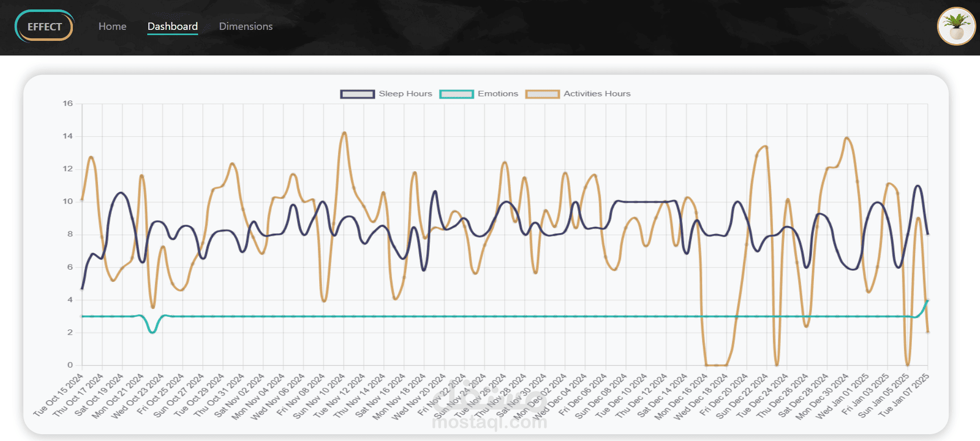Click the "Fri Dec 06 2024" axis label
This screenshot has width=980, height=441.
(582, 394)
